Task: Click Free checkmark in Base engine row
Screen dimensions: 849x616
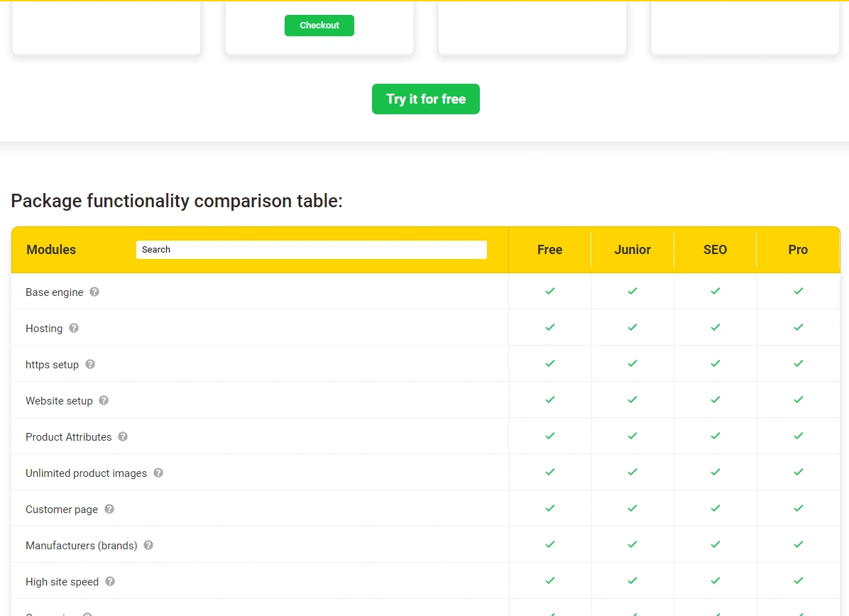Action: point(549,291)
